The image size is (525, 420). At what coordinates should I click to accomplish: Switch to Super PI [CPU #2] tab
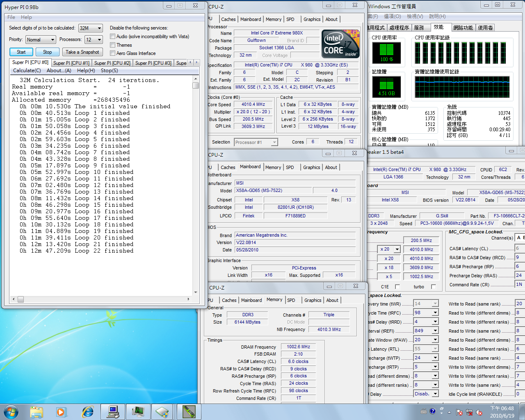point(112,63)
